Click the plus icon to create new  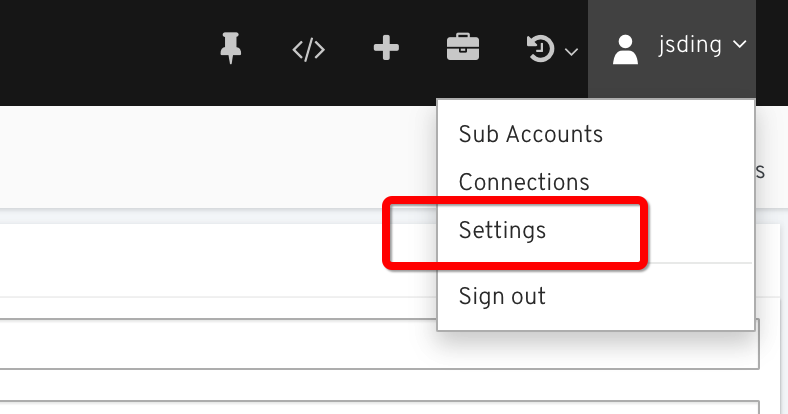(386, 48)
